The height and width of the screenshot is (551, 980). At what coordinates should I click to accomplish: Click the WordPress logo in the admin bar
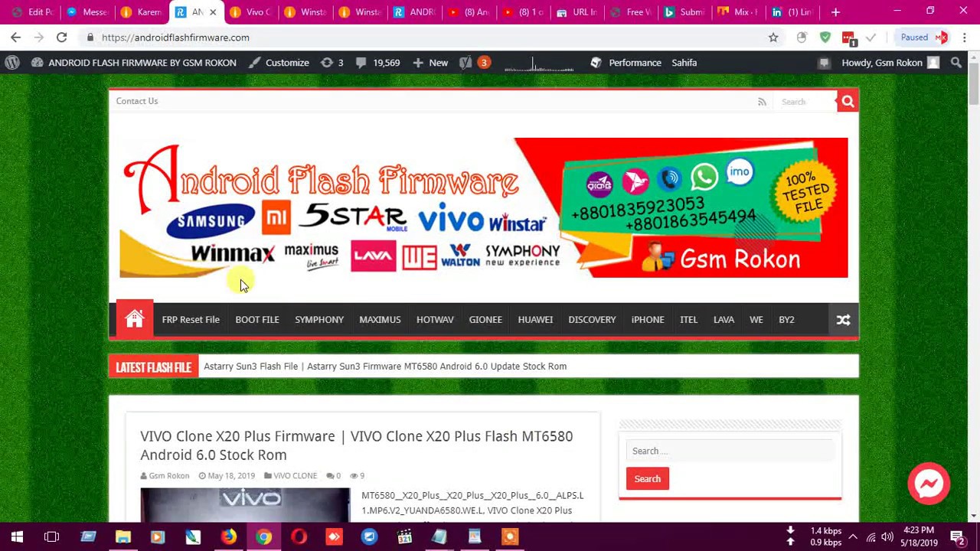pos(12,63)
